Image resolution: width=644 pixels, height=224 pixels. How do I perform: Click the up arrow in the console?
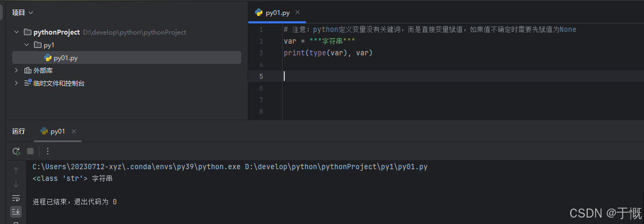16,170
